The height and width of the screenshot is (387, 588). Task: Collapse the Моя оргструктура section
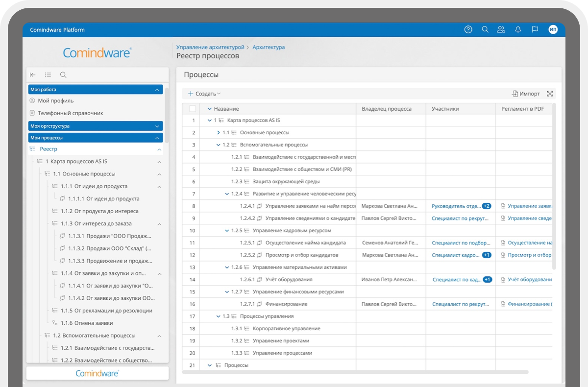(157, 126)
